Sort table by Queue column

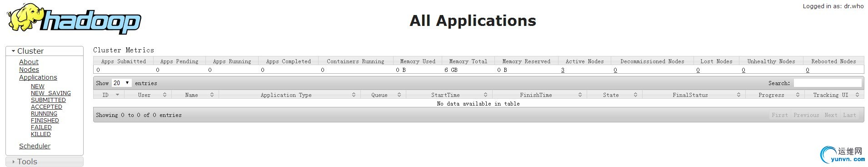pos(383,95)
